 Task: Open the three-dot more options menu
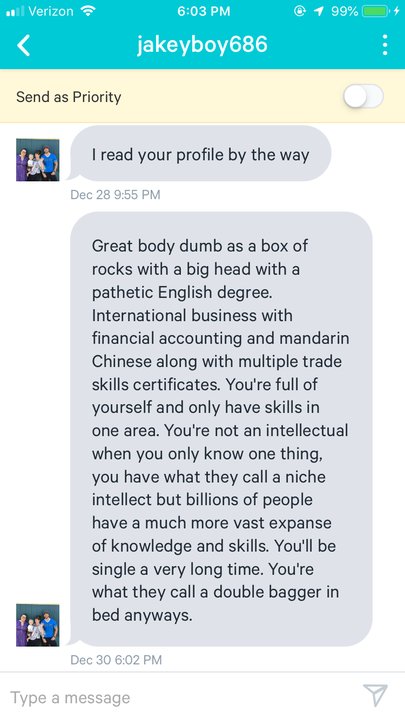click(385, 45)
